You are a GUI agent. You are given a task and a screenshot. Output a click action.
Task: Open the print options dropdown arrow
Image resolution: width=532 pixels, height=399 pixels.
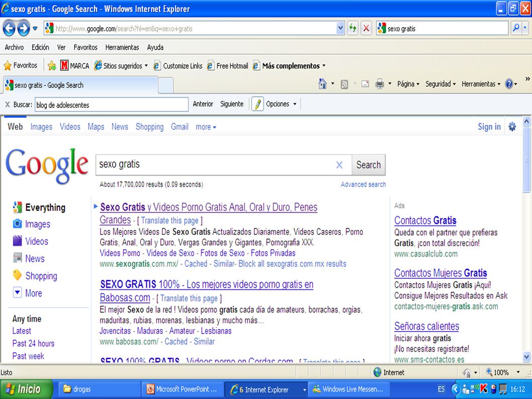pos(390,84)
